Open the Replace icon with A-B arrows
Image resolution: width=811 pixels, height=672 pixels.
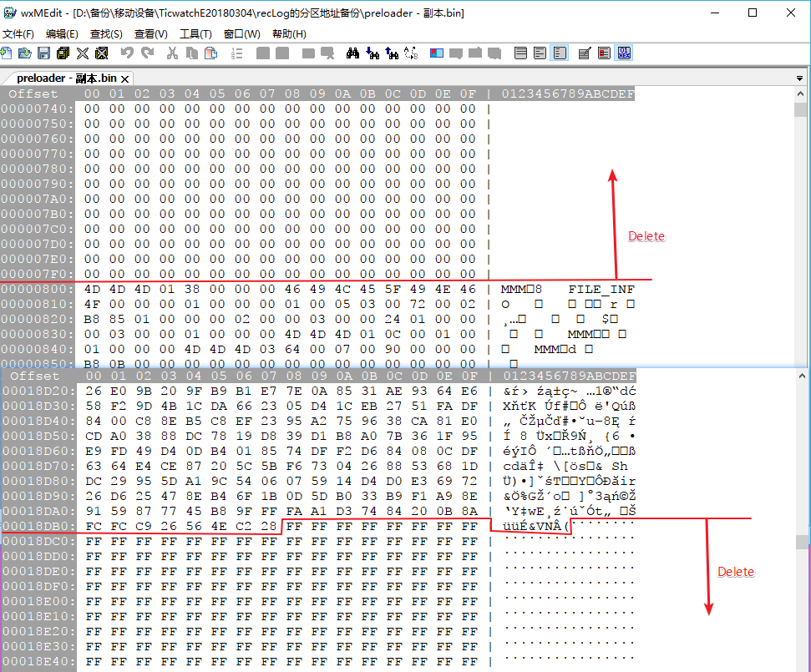coord(411,53)
